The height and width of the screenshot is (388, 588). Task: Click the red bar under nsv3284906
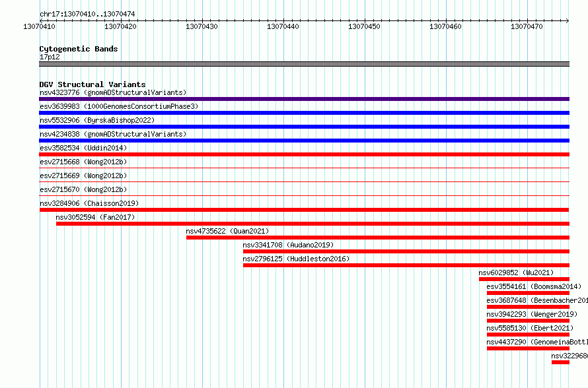pyautogui.click(x=304, y=210)
